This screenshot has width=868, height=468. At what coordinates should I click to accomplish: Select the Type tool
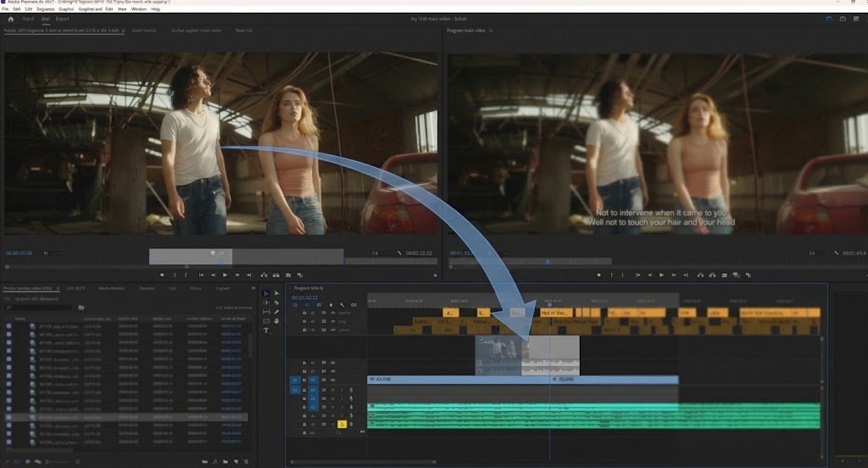(x=265, y=331)
